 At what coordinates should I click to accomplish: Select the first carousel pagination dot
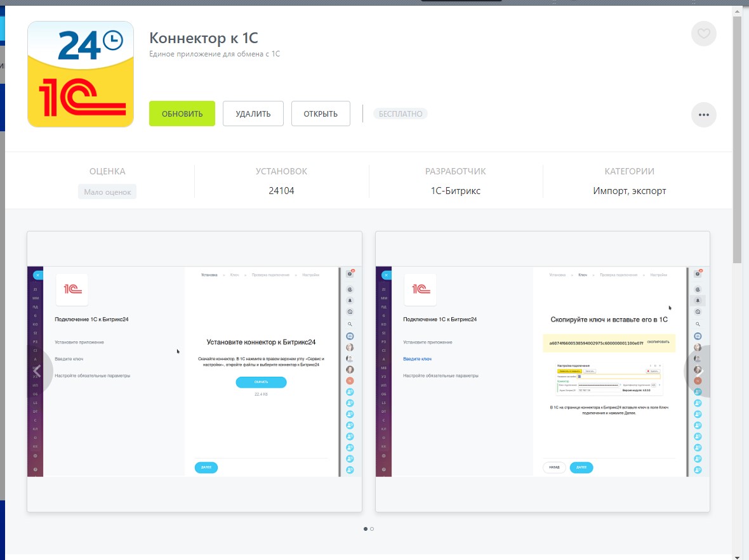[366, 529]
